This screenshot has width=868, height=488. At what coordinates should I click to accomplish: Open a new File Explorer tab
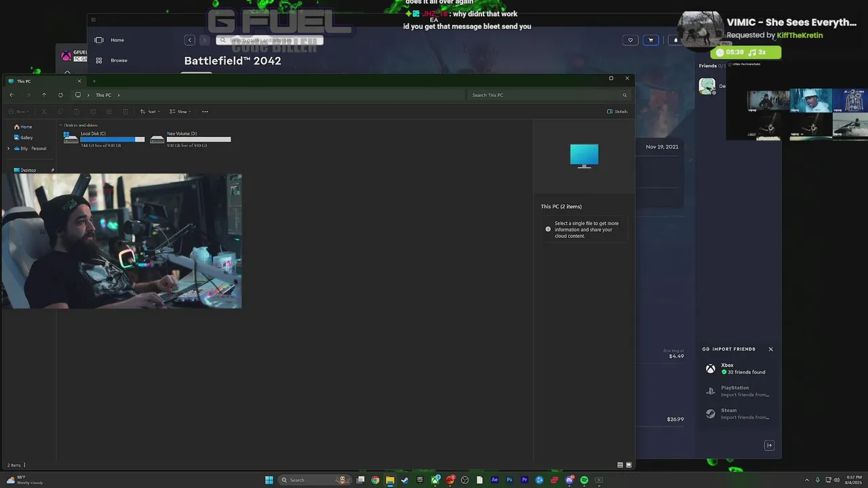94,81
